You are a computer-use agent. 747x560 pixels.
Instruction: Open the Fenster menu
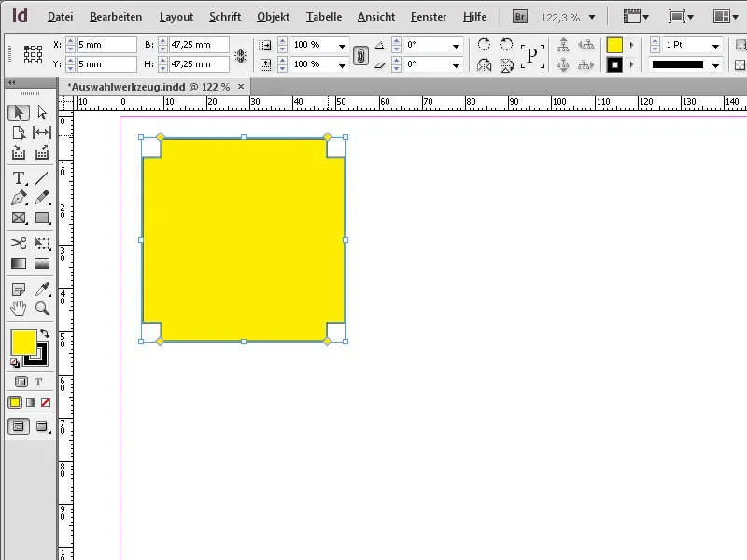point(429,16)
